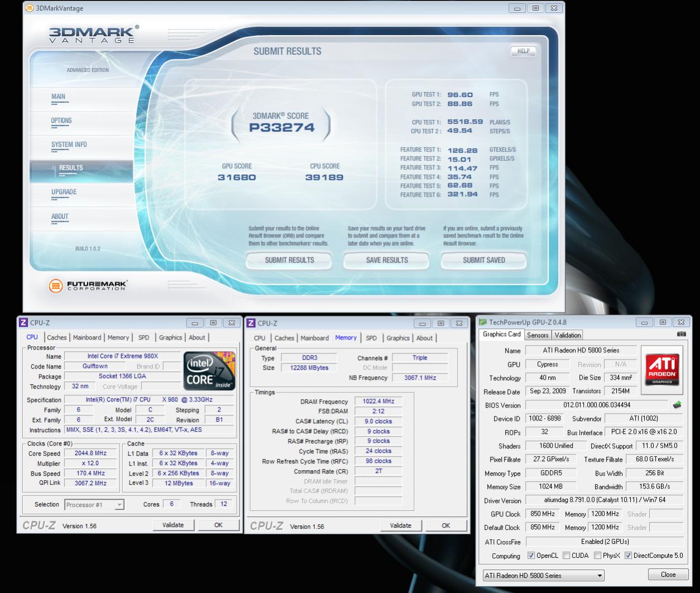Click the CPU score value 39189
700x593 pixels.
point(324,178)
